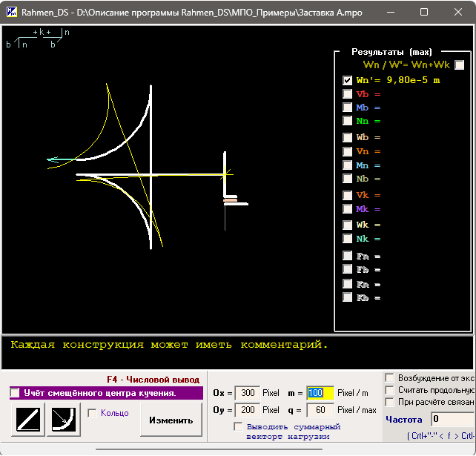Click the curved arc element icon button

coord(63,420)
